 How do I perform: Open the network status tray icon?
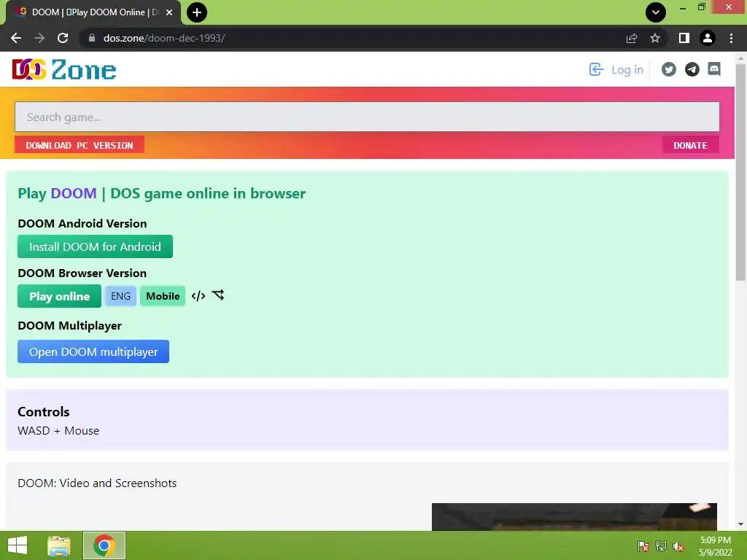pyautogui.click(x=661, y=546)
